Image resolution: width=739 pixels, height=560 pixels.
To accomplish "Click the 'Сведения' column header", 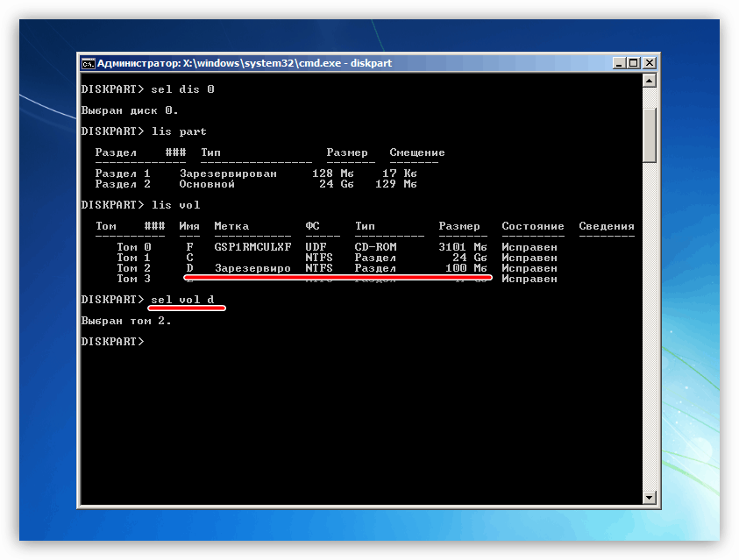I will 607,226.
